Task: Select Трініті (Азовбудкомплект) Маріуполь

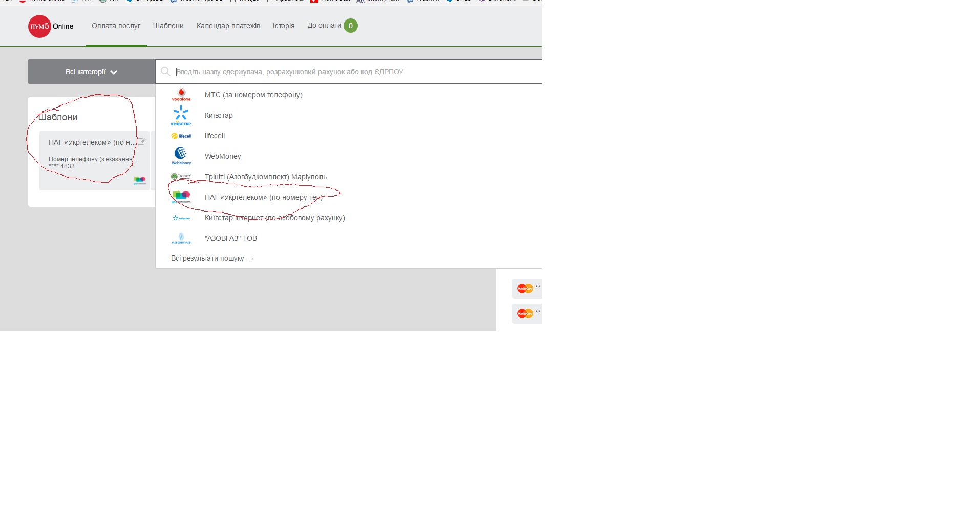Action: (x=266, y=177)
